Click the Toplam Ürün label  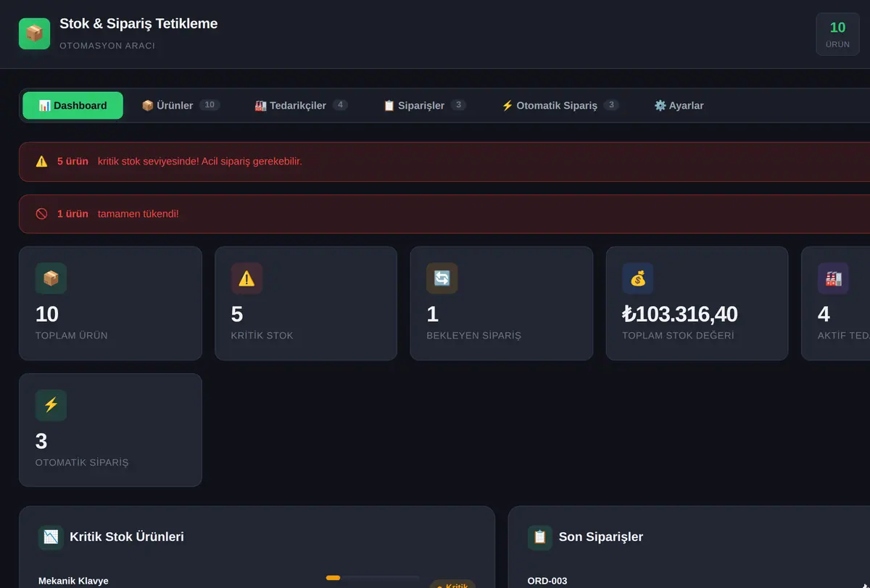click(x=72, y=336)
